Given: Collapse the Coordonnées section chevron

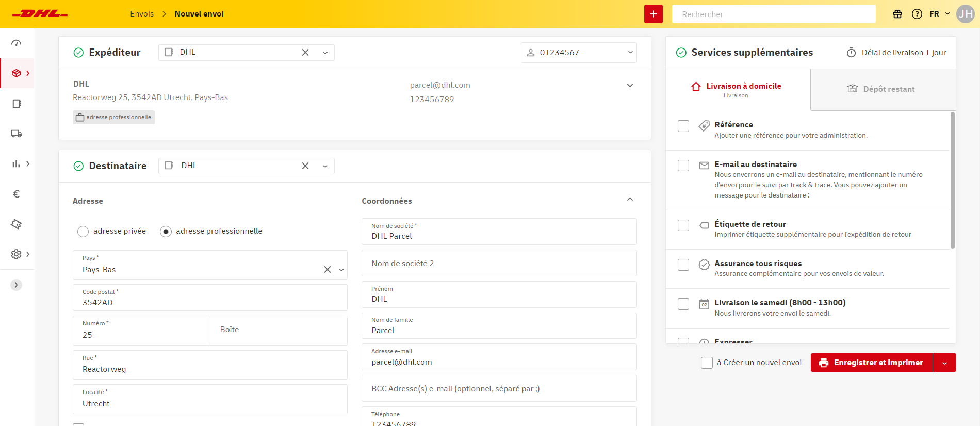Looking at the screenshot, I should point(630,199).
